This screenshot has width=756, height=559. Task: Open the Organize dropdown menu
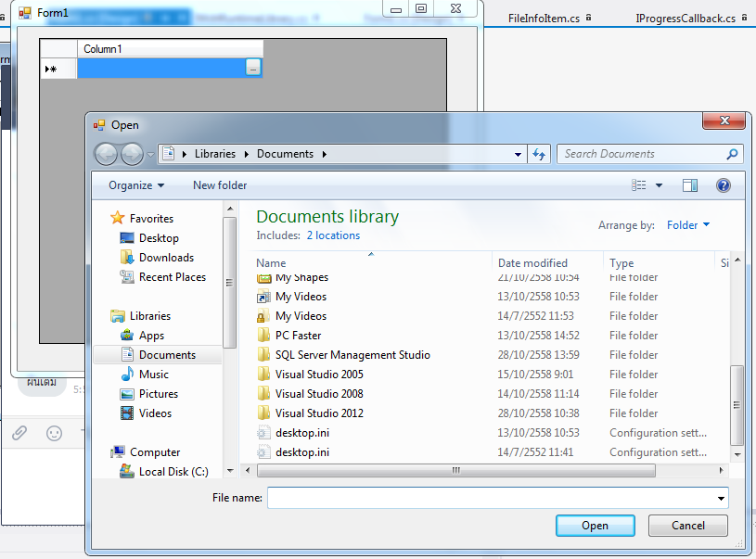coord(135,185)
